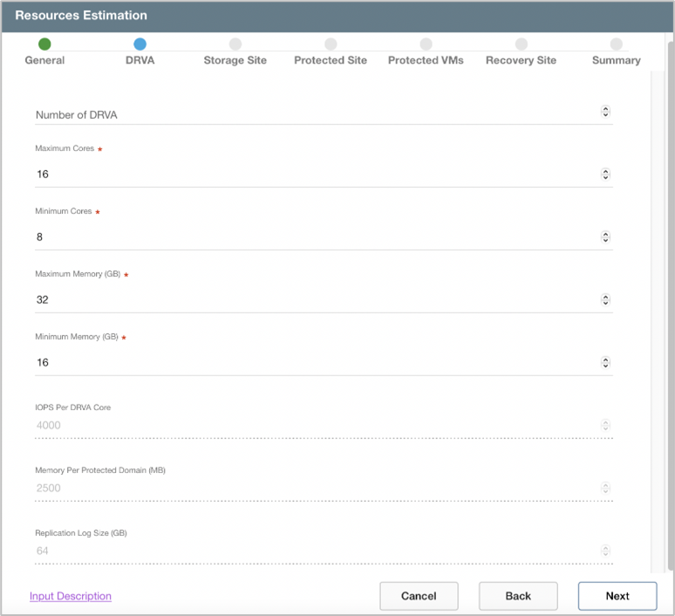Open the Protected Site step label
The height and width of the screenshot is (616, 675).
(x=331, y=60)
